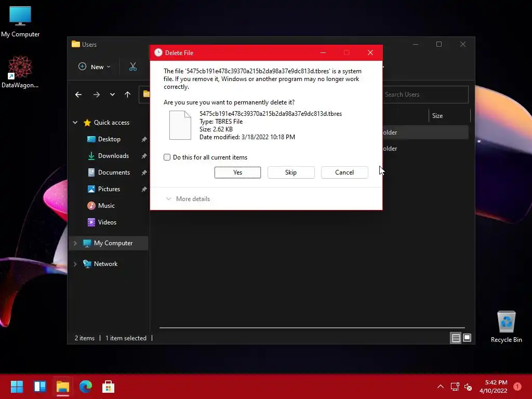The width and height of the screenshot is (532, 399).
Task: Open the Windows Start menu
Action: pyautogui.click(x=17, y=387)
